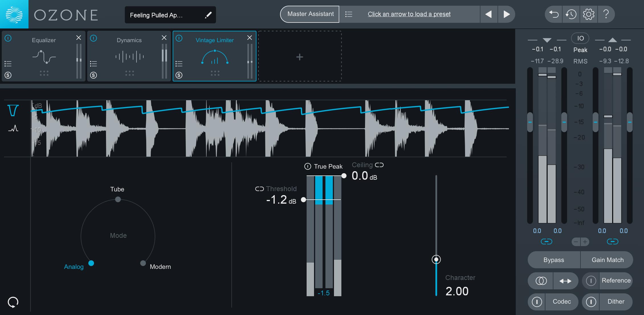Viewport: 644px width, 315px height.
Task: Select the Modern limiter mode
Action: (143, 263)
